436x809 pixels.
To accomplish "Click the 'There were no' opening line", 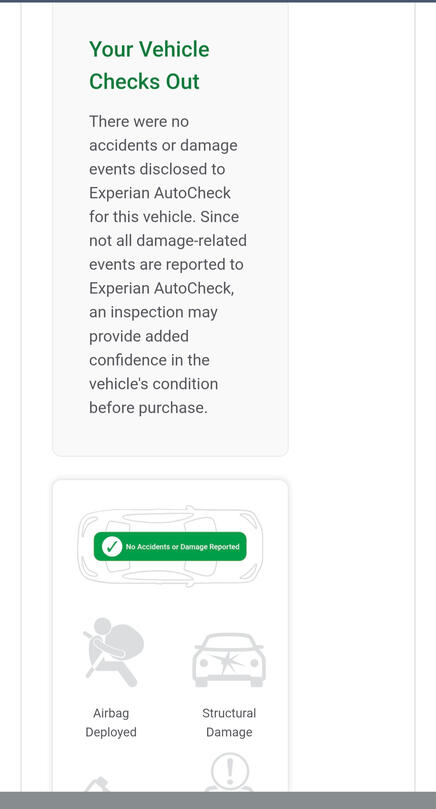I will (139, 122).
